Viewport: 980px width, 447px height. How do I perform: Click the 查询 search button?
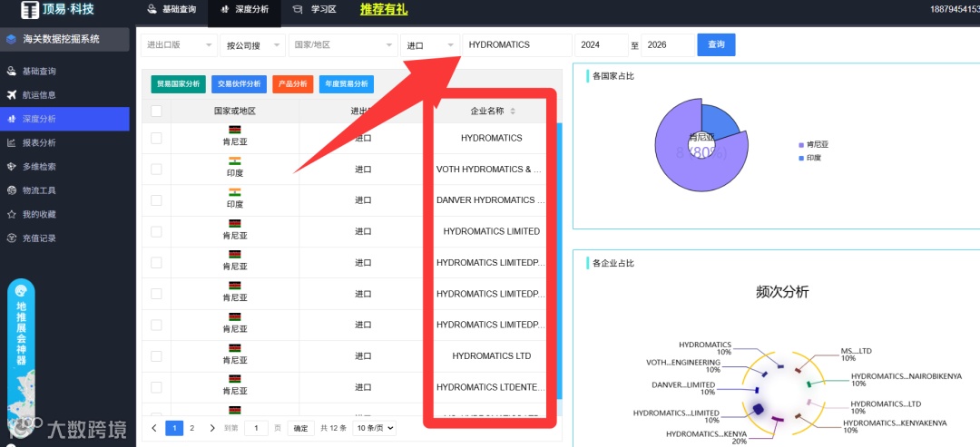tap(716, 44)
